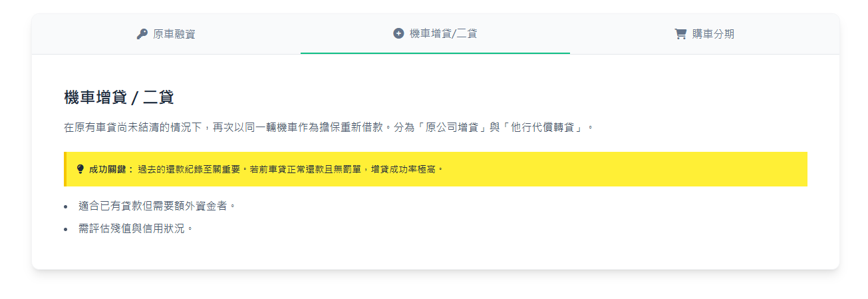Click the green active tab underline
This screenshot has height=299, width=868.
(435, 53)
